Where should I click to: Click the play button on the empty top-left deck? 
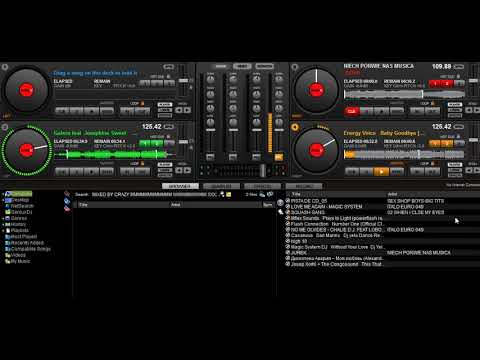[91, 111]
